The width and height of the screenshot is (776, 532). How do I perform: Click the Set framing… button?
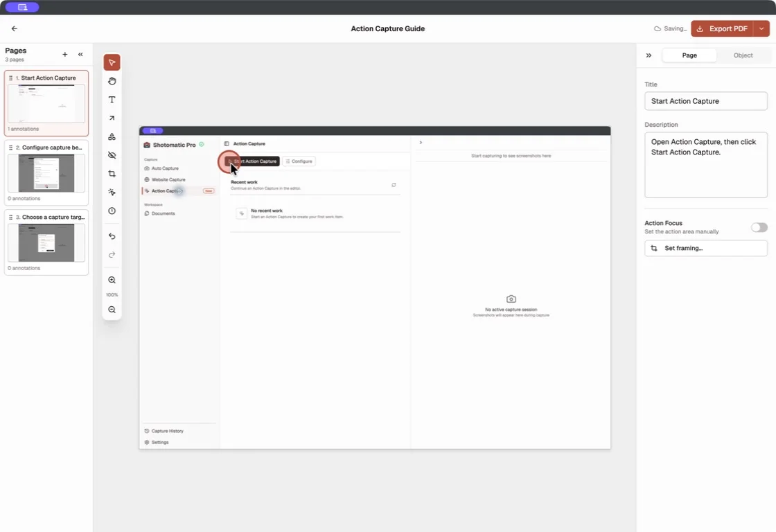tap(706, 249)
